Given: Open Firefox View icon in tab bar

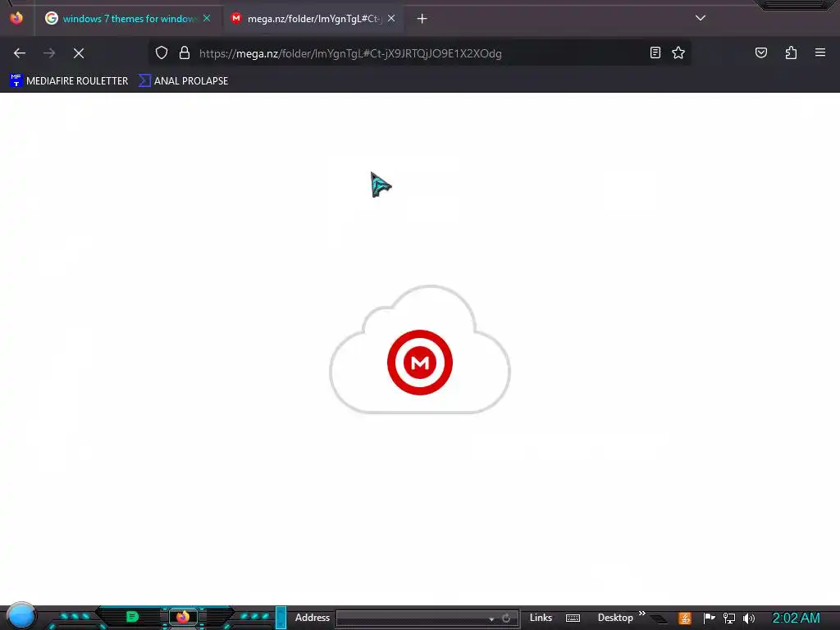Looking at the screenshot, I should 16,18.
